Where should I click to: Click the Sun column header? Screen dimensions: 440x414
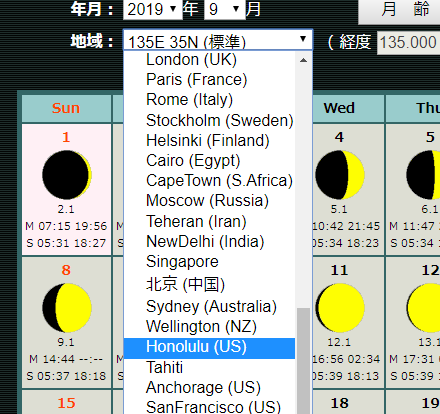click(x=66, y=108)
